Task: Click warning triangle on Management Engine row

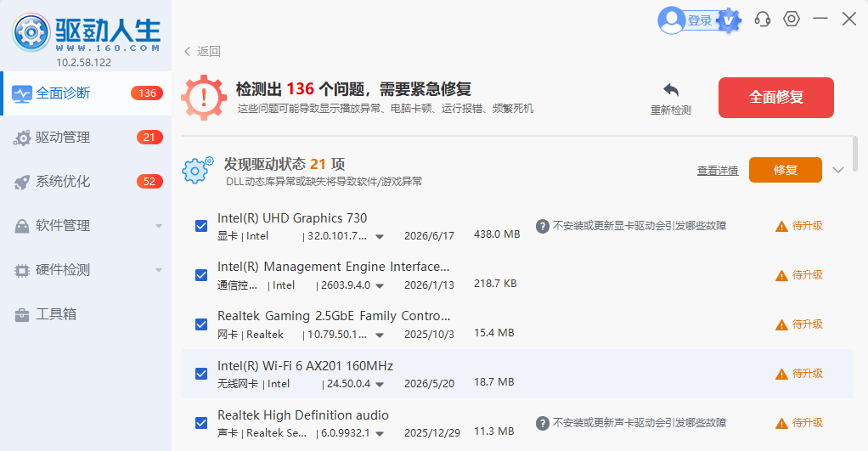Action: click(781, 275)
